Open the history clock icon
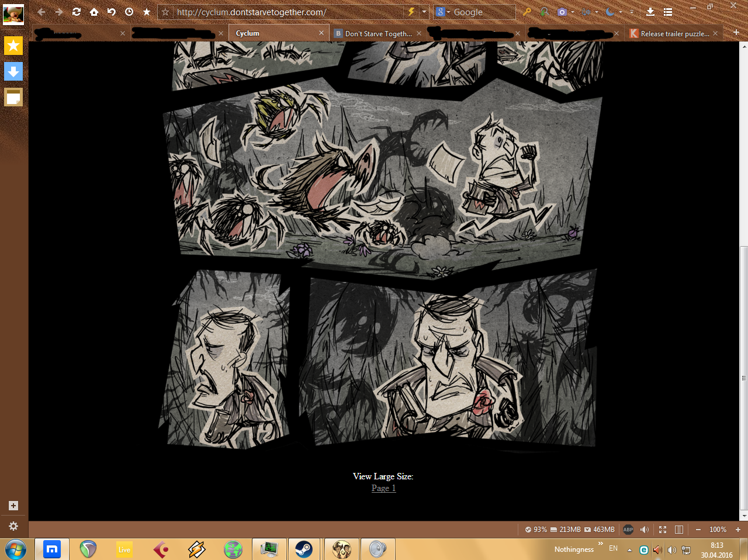Image resolution: width=748 pixels, height=560 pixels. tap(129, 12)
